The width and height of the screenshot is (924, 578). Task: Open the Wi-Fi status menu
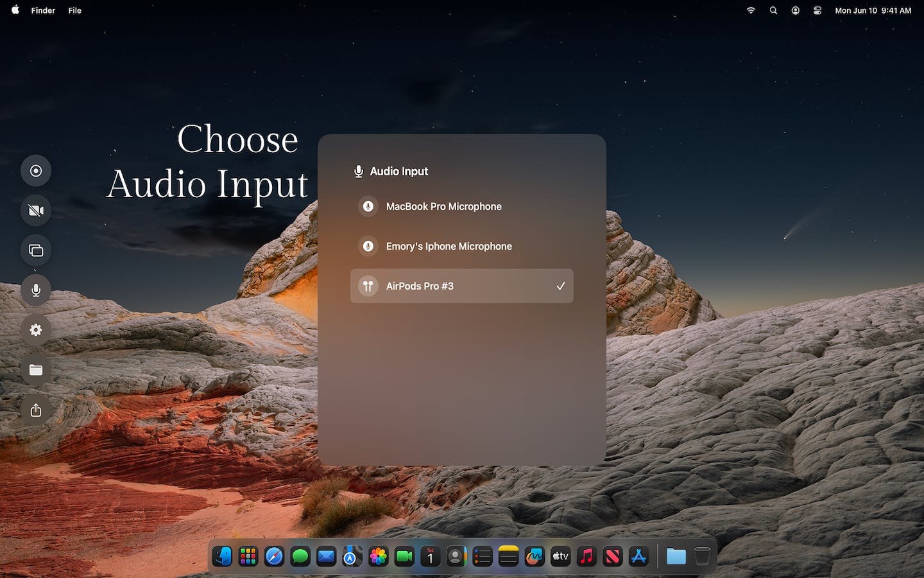[x=751, y=10]
